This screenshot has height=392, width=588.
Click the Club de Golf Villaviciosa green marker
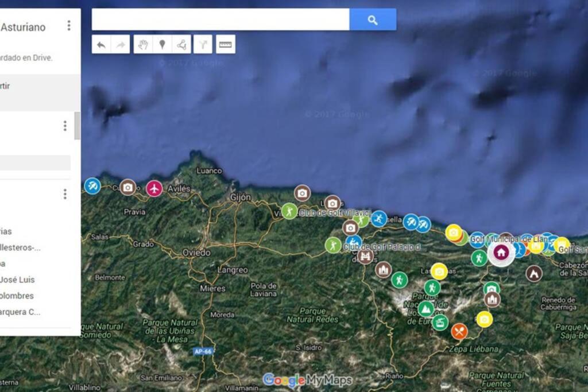[x=289, y=211]
